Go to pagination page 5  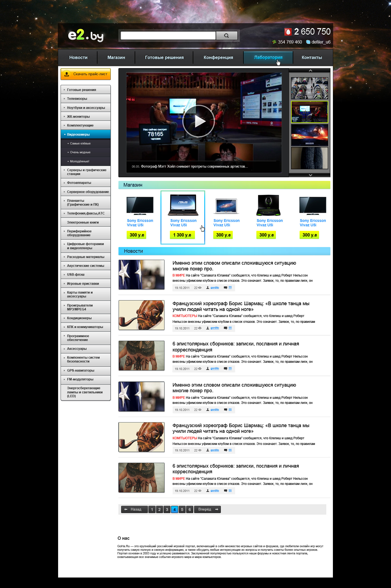click(182, 509)
